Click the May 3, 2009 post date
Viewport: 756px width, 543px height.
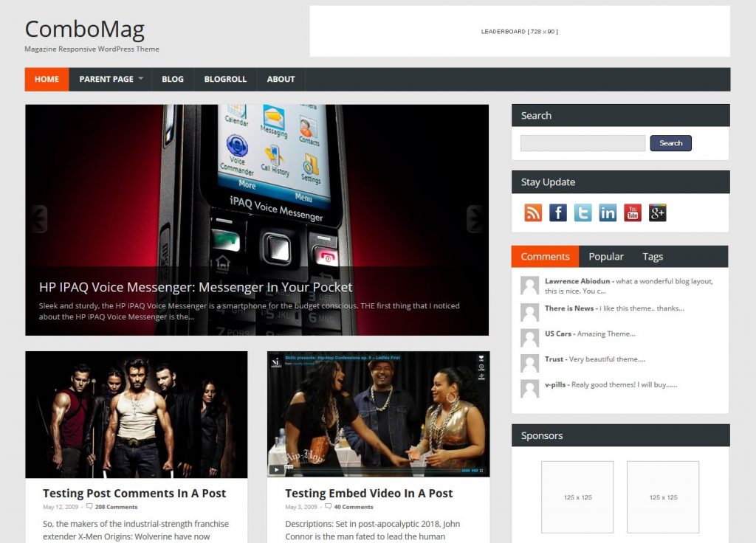pos(301,507)
